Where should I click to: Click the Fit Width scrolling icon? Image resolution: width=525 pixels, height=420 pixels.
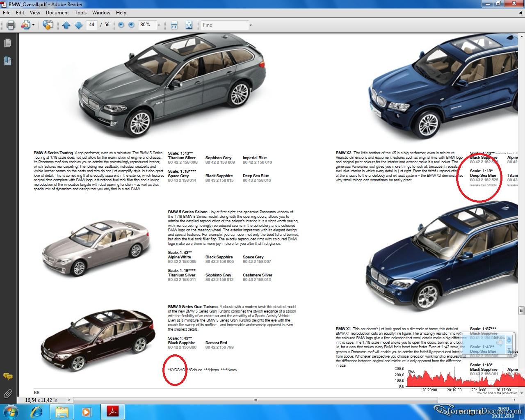174,25
